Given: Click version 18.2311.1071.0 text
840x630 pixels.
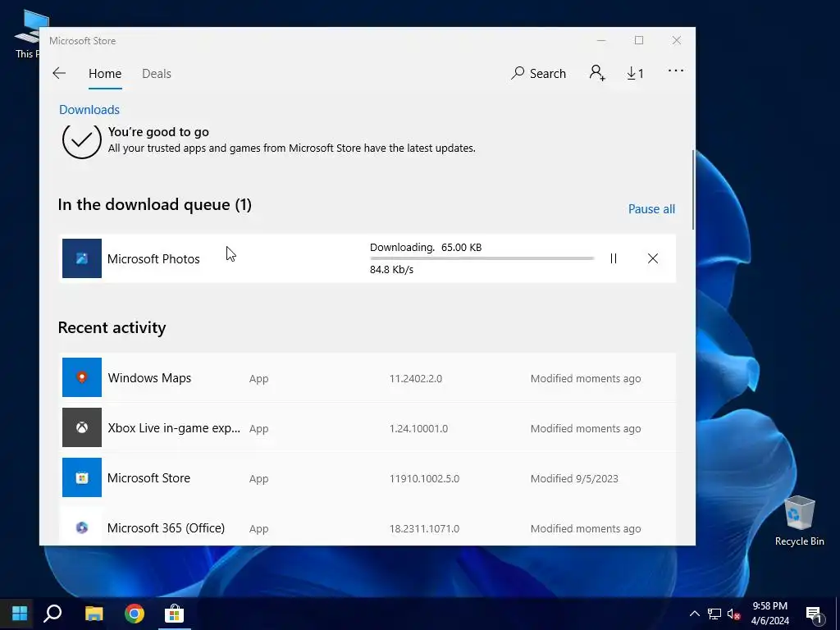Looking at the screenshot, I should point(424,528).
